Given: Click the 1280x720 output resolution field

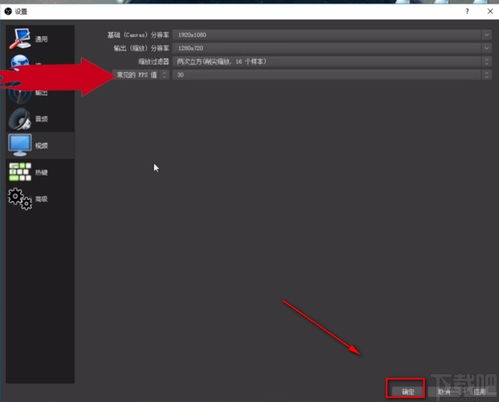Looking at the screenshot, I should pos(332,48).
